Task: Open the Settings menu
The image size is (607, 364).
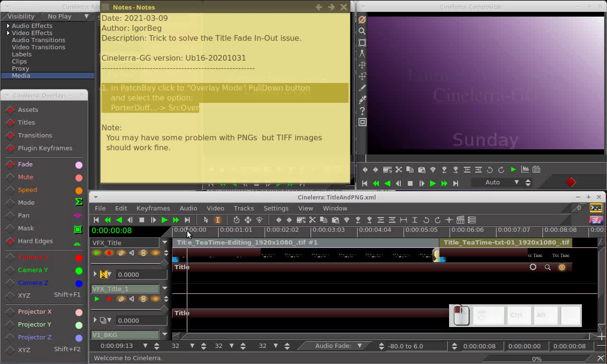Action: coord(276,208)
